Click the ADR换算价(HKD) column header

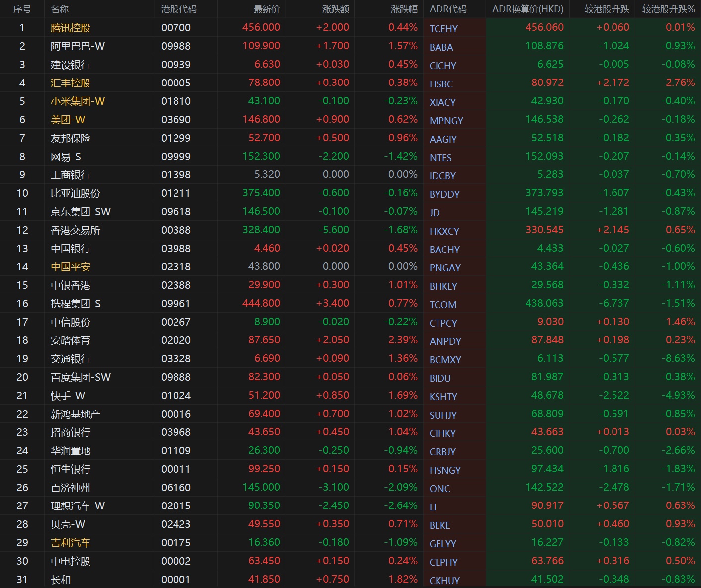coord(528,9)
